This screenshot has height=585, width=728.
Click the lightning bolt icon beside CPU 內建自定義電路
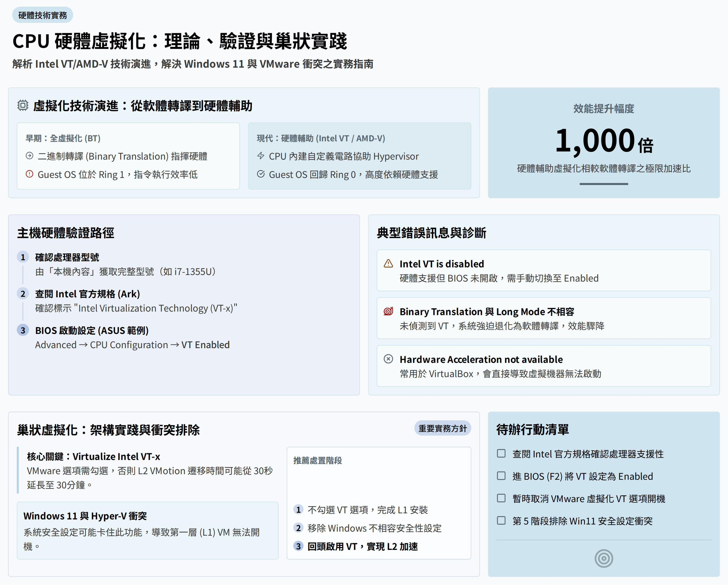(x=261, y=156)
